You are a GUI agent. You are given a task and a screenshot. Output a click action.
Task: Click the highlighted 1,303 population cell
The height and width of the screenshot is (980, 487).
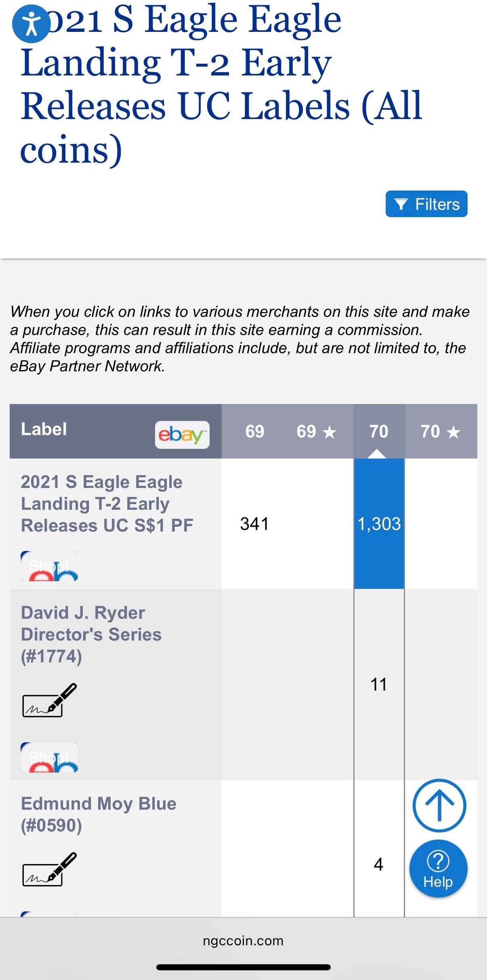coord(379,524)
